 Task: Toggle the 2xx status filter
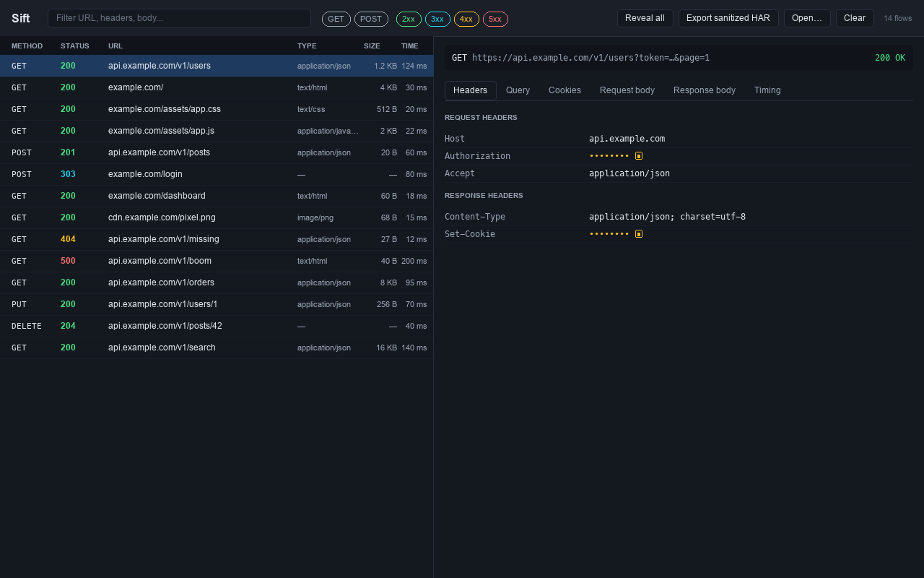coord(409,19)
